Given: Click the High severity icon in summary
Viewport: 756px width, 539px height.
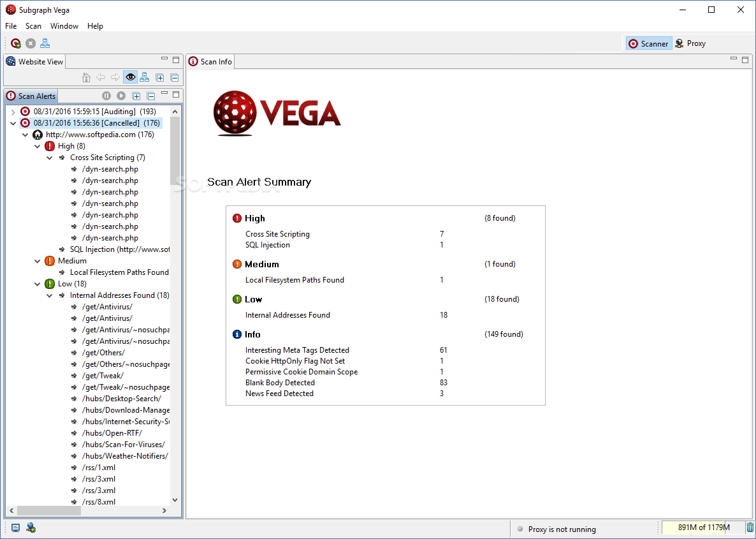Looking at the screenshot, I should click(236, 218).
